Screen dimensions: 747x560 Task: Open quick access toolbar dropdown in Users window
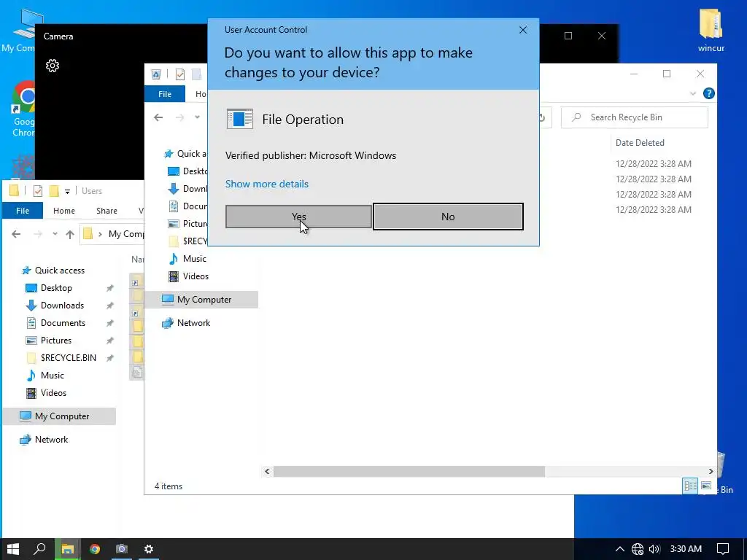pos(67,192)
